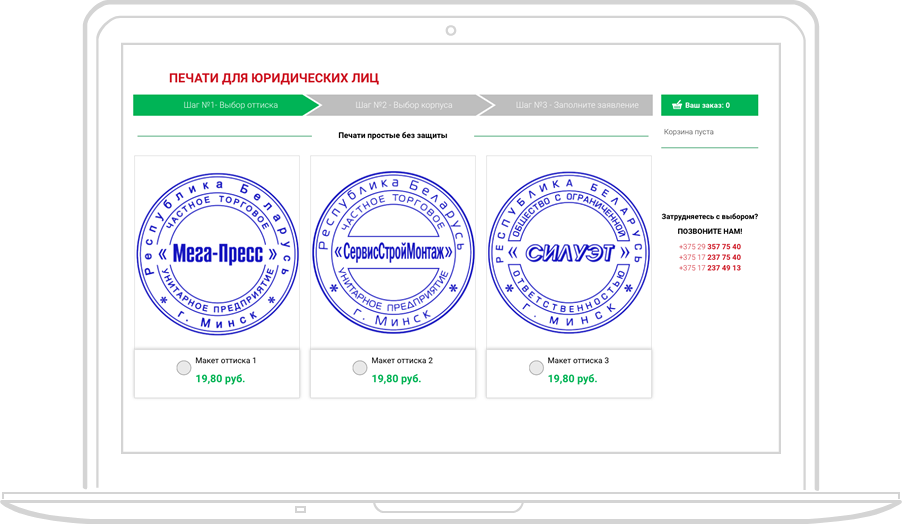Open the Шаг №1 - Выбор оттиска step
The height and width of the screenshot is (524, 902).
coord(227,105)
